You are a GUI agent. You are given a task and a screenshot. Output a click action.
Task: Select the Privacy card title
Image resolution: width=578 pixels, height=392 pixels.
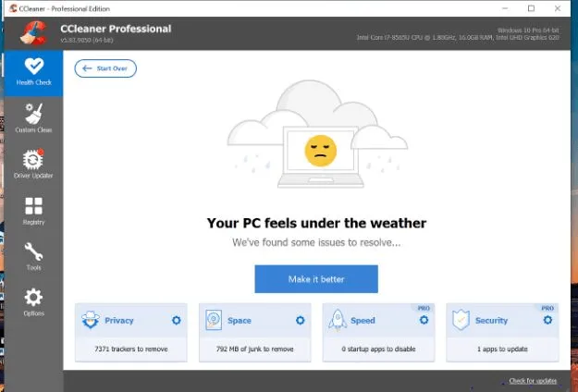[x=119, y=321]
